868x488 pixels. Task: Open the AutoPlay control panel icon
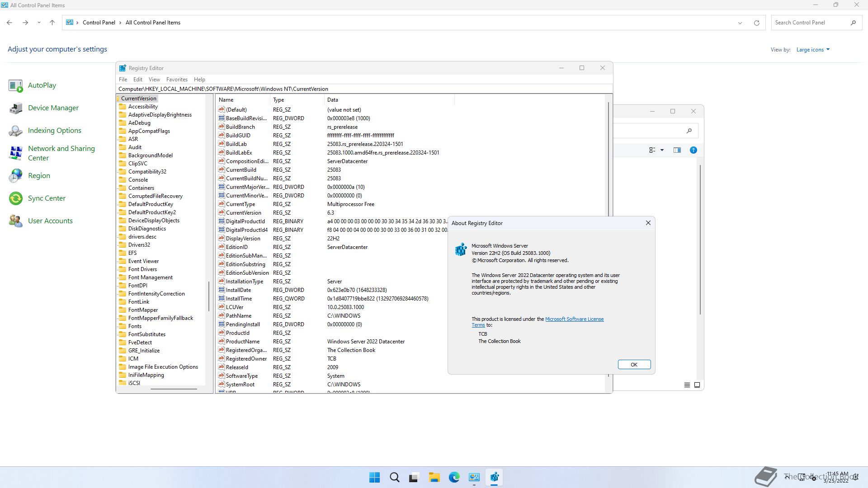pyautogui.click(x=16, y=85)
